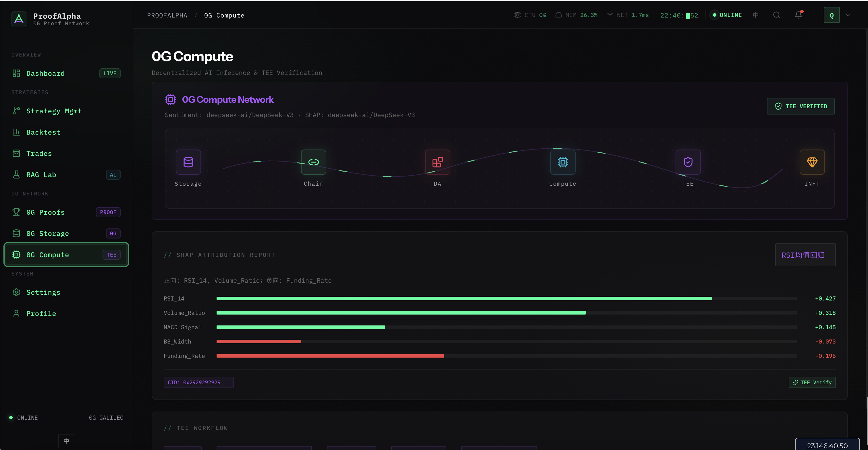Click the 0G Compute breadcrumb
Image resolution: width=868 pixels, height=450 pixels.
coord(224,15)
